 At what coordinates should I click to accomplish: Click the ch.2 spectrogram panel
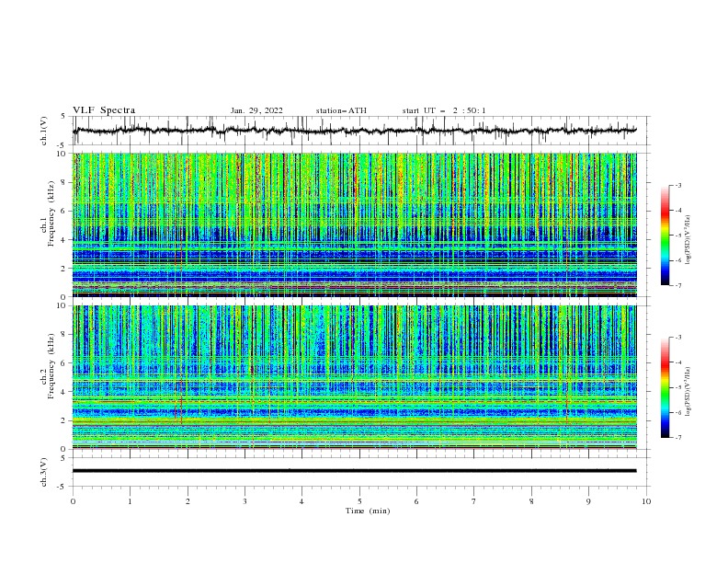354,377
